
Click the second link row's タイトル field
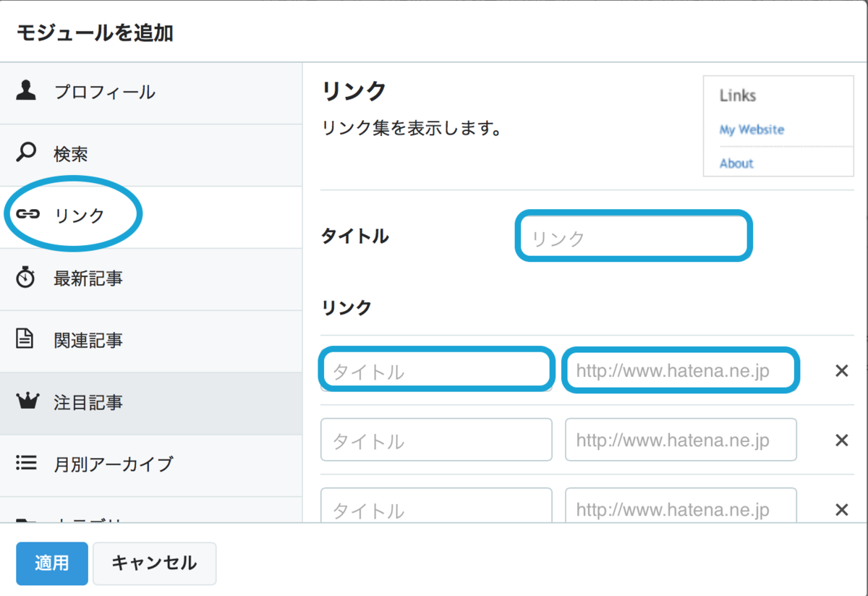(436, 440)
